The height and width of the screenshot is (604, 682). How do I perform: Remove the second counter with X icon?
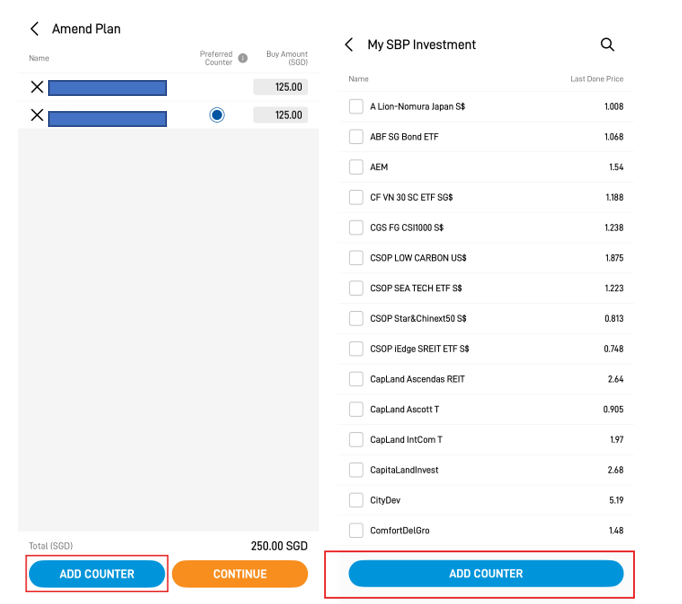click(x=37, y=115)
